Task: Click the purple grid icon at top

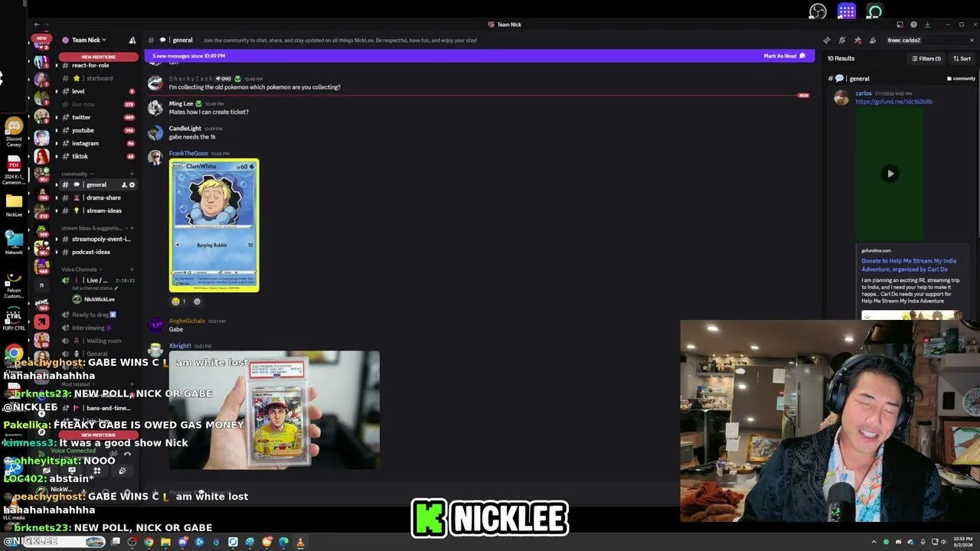Action: tap(846, 11)
